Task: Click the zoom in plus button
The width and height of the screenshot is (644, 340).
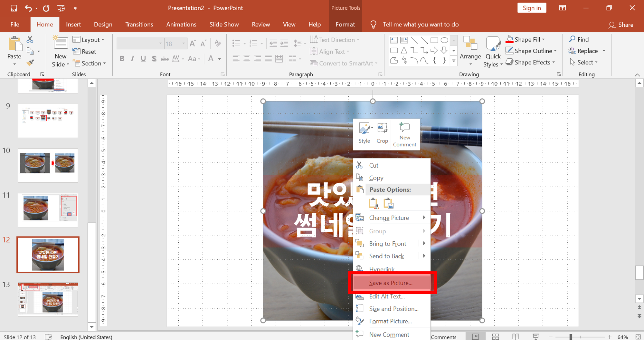Action: coord(610,337)
